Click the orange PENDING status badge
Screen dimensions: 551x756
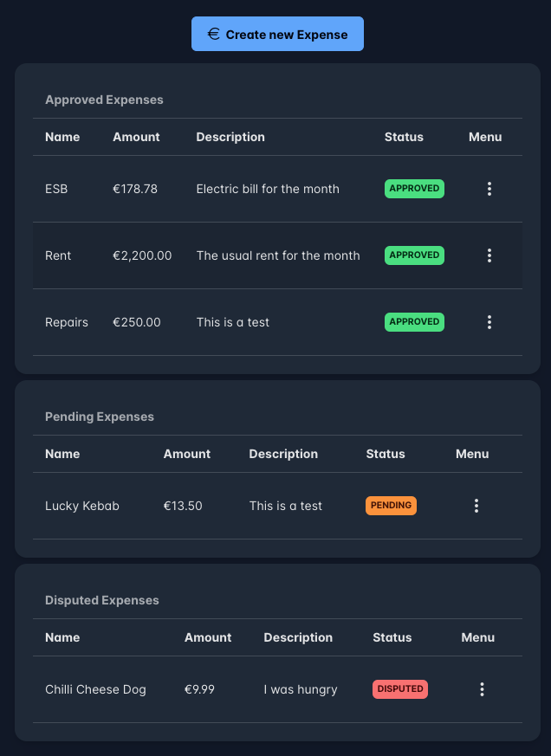391,506
